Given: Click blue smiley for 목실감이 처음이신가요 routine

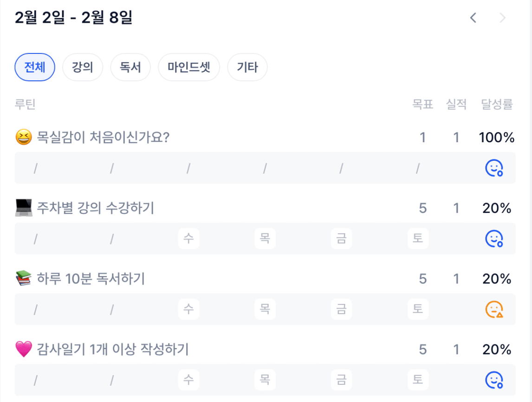Looking at the screenshot, I should 494,168.
